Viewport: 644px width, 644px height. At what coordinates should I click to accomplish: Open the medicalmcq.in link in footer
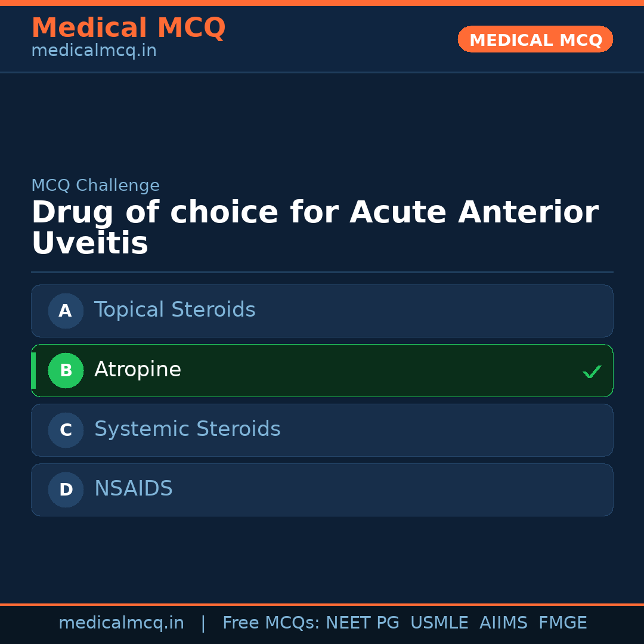121,623
